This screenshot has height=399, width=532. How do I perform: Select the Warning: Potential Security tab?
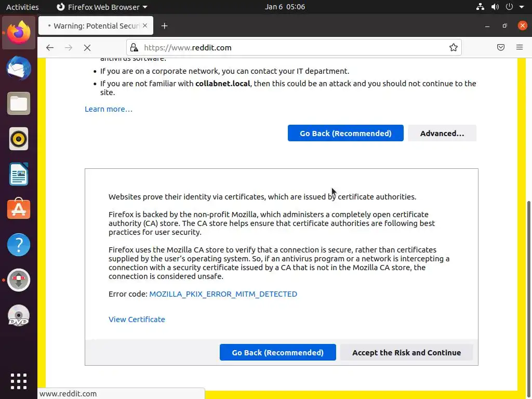pos(96,25)
